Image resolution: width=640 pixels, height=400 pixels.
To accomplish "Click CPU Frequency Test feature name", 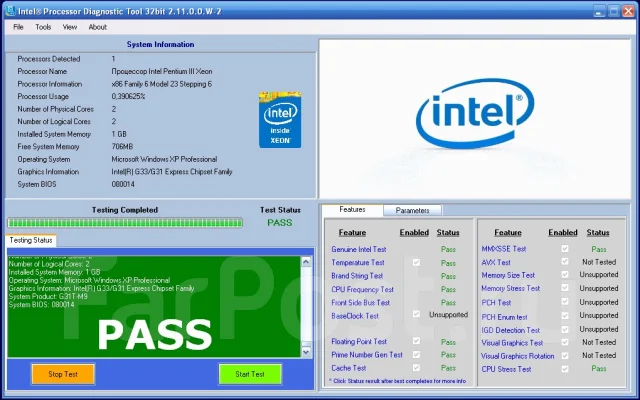I will coord(362,289).
